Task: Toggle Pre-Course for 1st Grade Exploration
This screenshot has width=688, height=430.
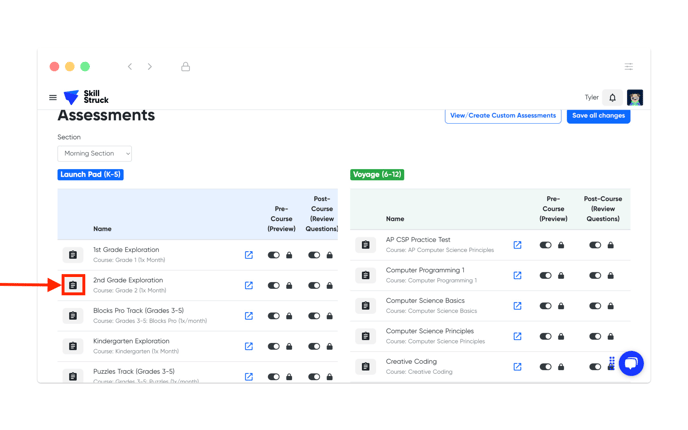Action: tap(274, 255)
